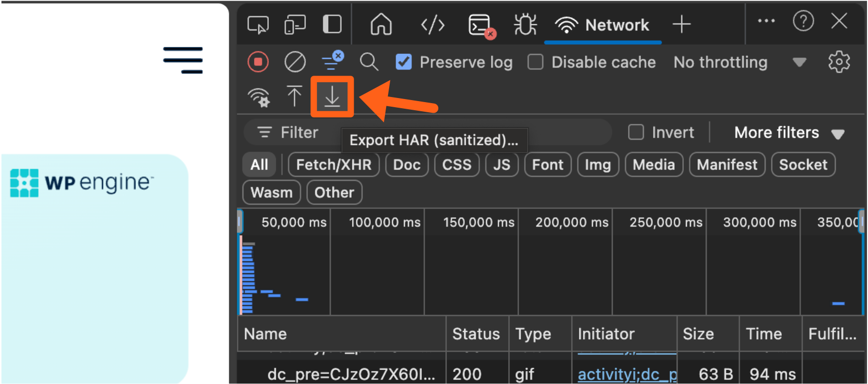Toggle device emulation mode

295,24
